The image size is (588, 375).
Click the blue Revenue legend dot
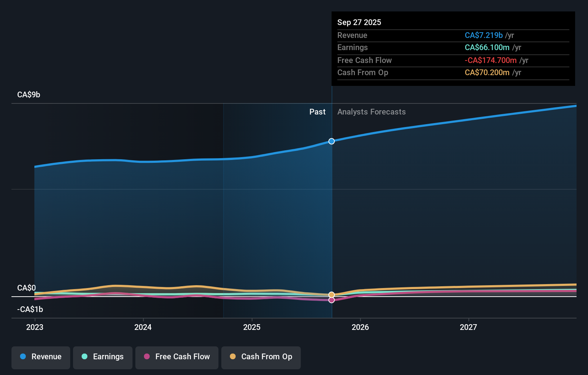(22, 357)
